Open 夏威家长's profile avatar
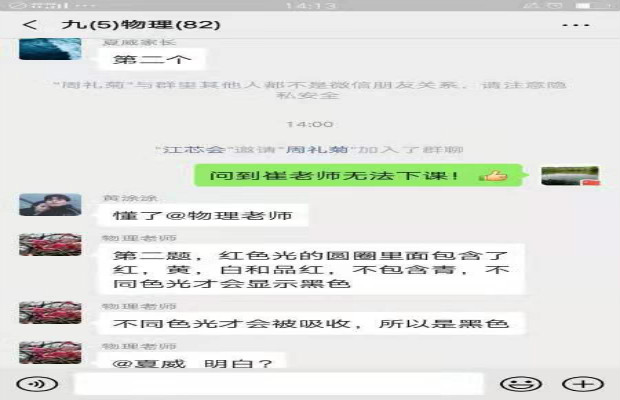Image resolution: width=620 pixels, height=400 pixels. 50,50
